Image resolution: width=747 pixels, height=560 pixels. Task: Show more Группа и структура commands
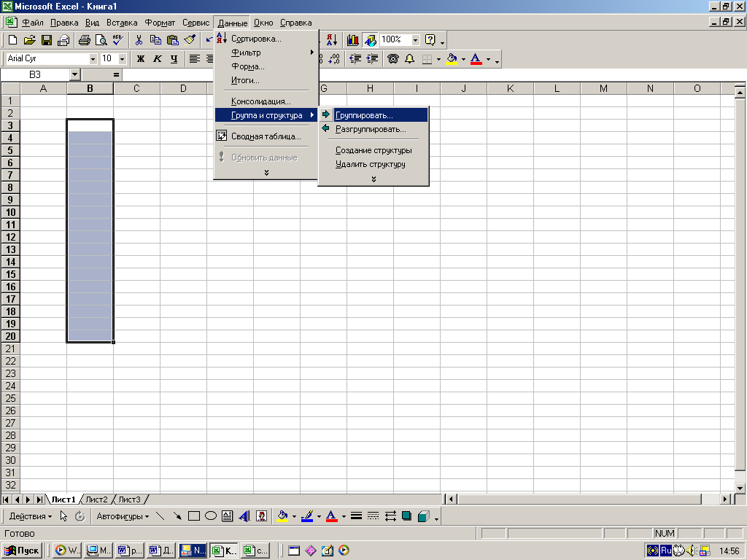(x=373, y=179)
